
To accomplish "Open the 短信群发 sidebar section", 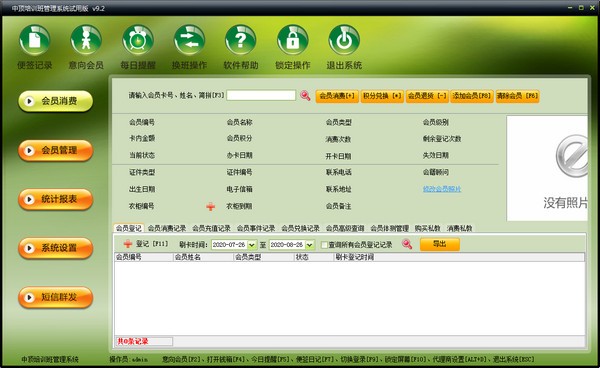I will pos(55,297).
